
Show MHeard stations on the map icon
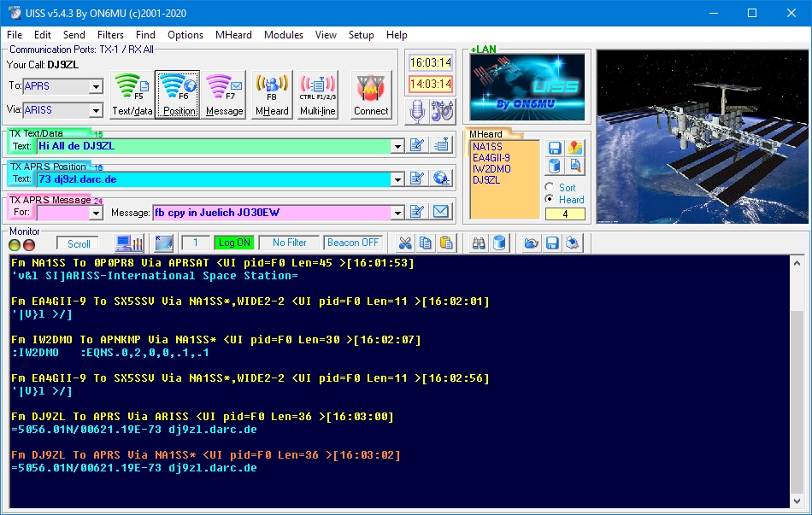(575, 149)
